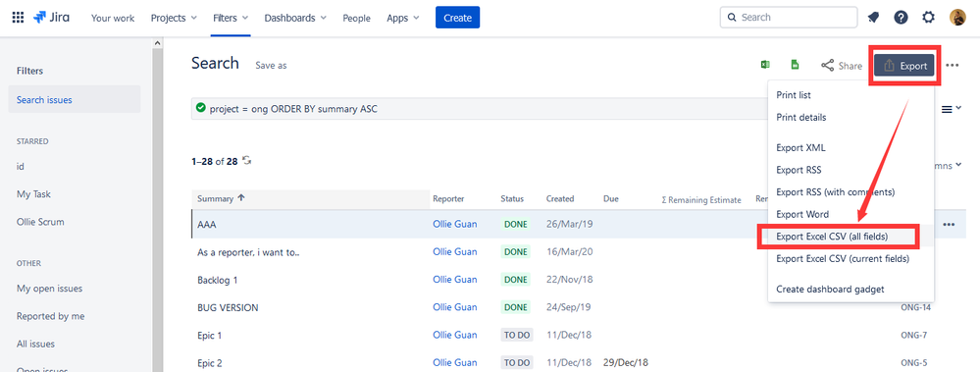The image size is (980, 372).
Task: Click the search box
Action: (x=789, y=18)
